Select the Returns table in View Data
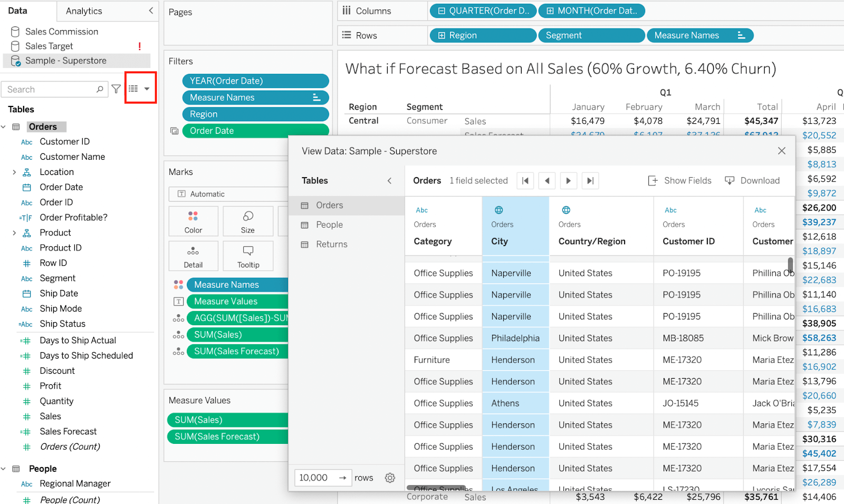The width and height of the screenshot is (844, 504). [347, 245]
